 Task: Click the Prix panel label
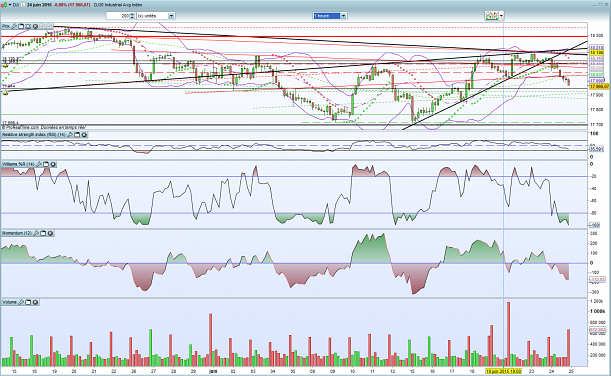[x=5, y=26]
